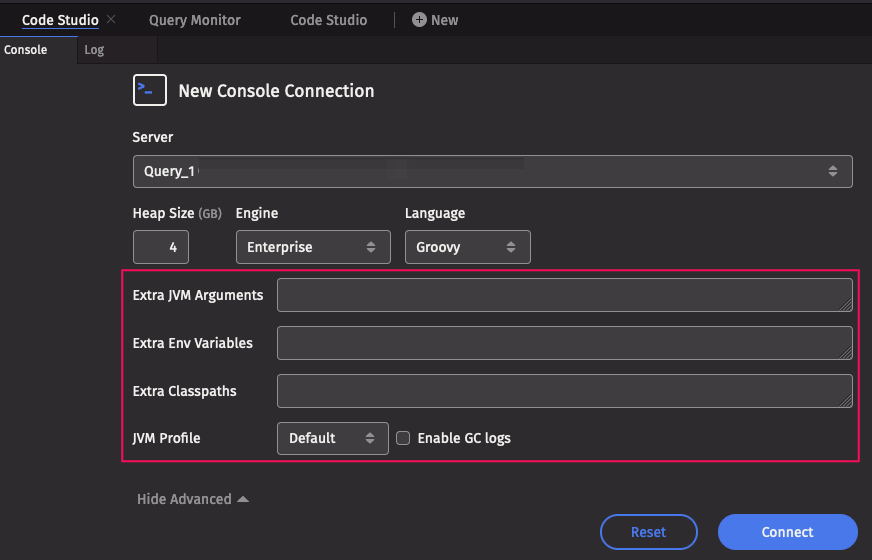Viewport: 872px width, 560px height.
Task: Open the Server dropdown showing Query_1
Action: pyautogui.click(x=493, y=171)
